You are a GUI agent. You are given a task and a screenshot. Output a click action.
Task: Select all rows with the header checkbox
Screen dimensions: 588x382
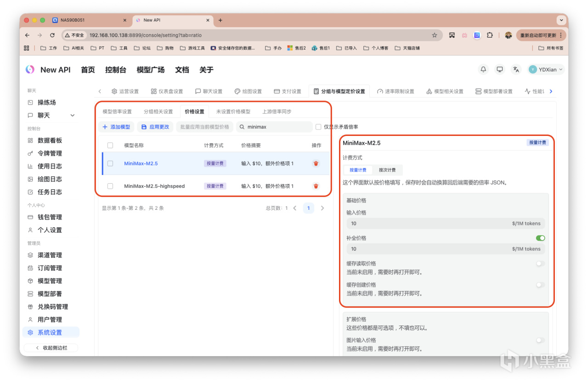coord(110,146)
